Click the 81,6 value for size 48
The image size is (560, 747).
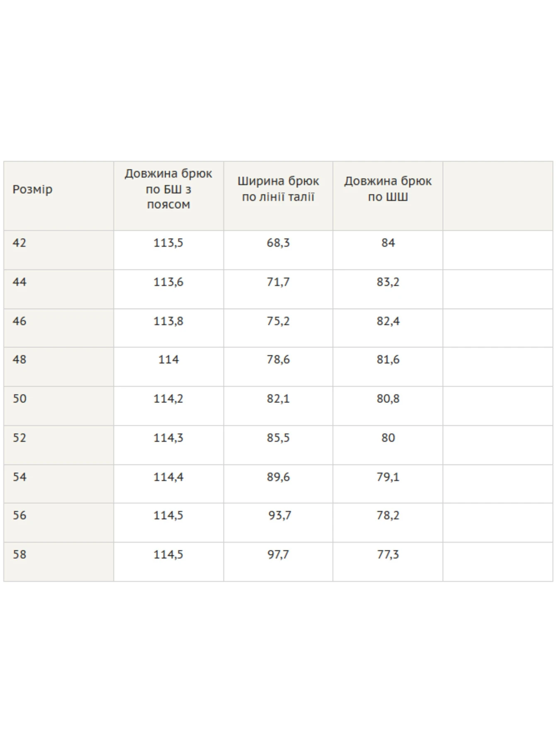[388, 359]
